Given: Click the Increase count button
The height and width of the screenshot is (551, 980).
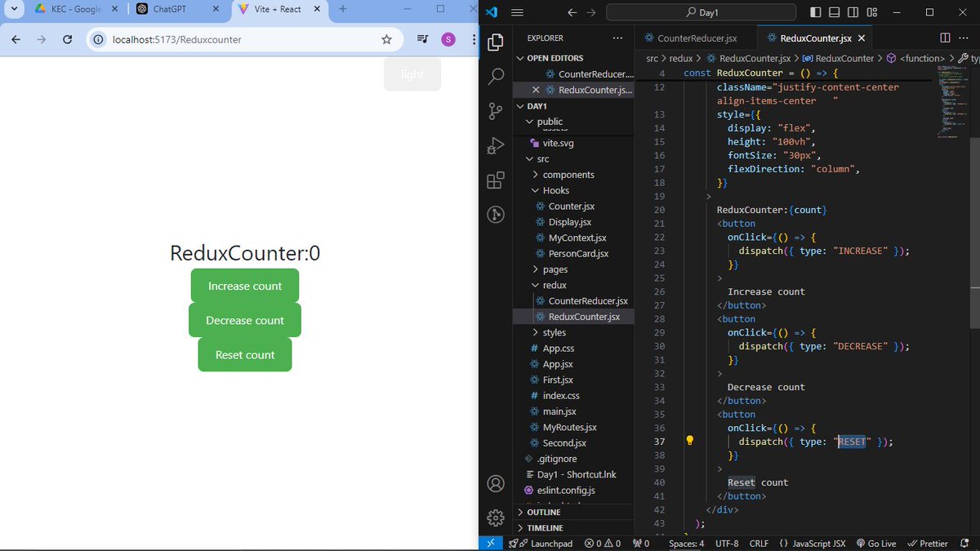Looking at the screenshot, I should [244, 286].
